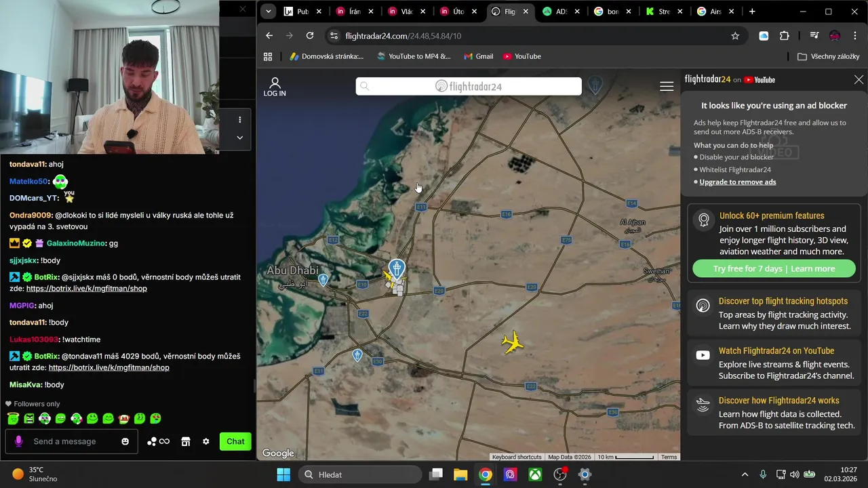868x488 pixels.
Task: Open the Všechny záložky bookmarks folder
Action: click(829, 56)
